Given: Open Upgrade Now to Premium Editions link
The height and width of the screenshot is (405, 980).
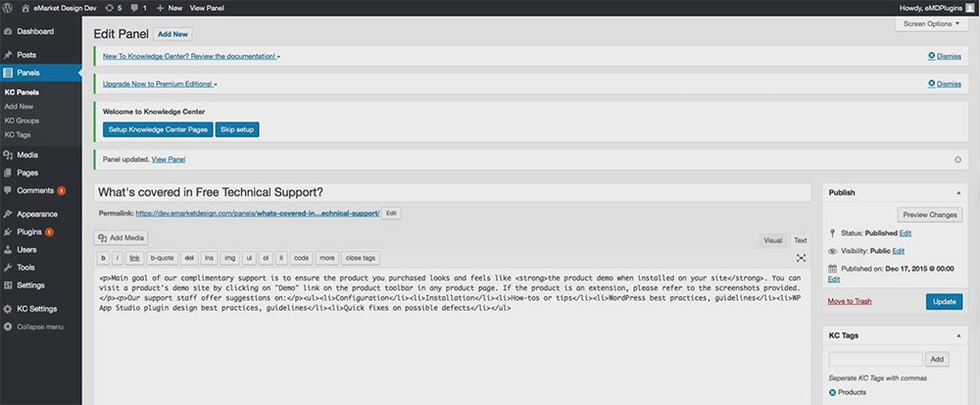Looking at the screenshot, I should pos(158,83).
